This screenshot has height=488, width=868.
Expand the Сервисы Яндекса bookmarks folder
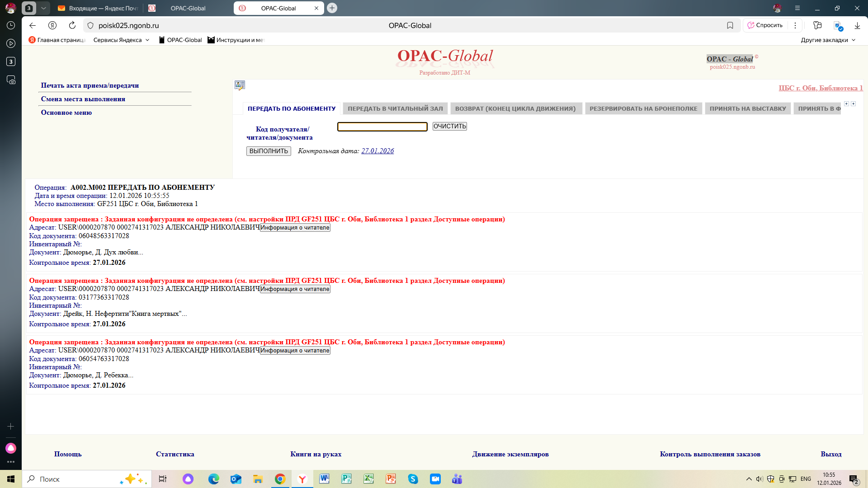(121, 40)
